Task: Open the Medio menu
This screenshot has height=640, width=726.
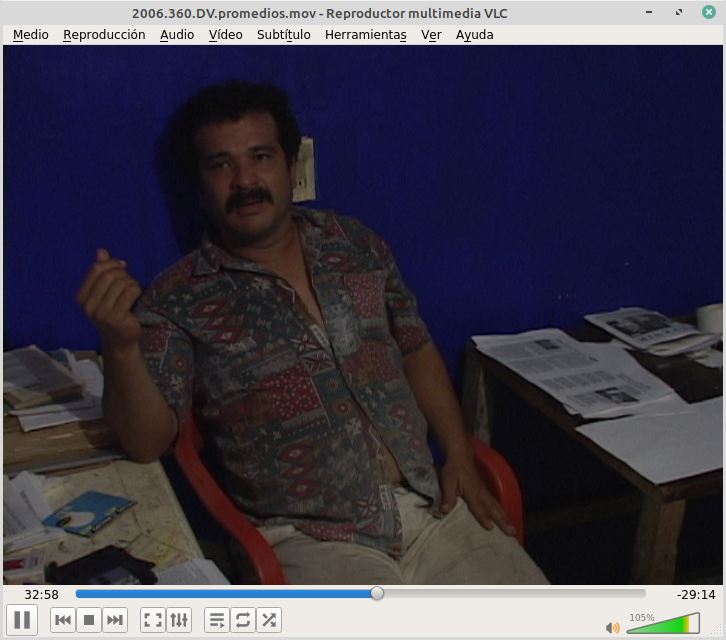Action: pos(31,35)
